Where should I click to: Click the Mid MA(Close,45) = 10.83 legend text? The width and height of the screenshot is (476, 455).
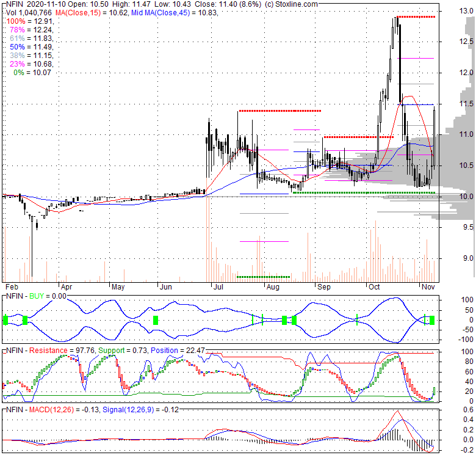tap(175, 13)
